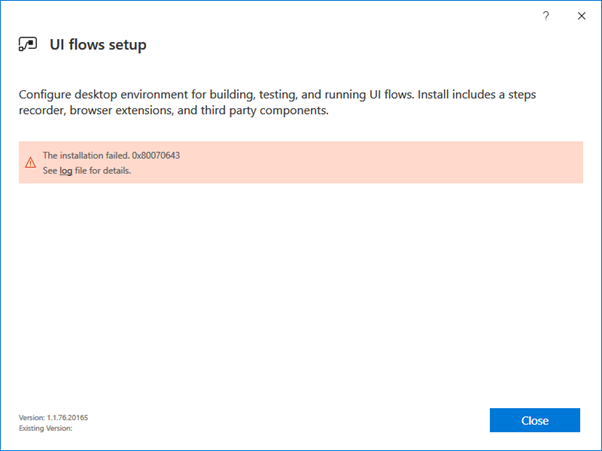Click the red warning triangle icon
Screen dimensions: 602x451
tap(30, 163)
